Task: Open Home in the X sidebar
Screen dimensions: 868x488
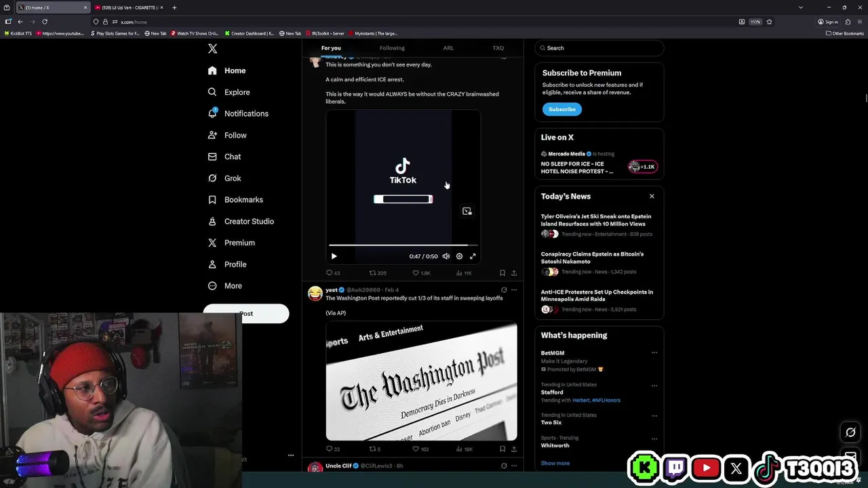Action: [x=227, y=70]
